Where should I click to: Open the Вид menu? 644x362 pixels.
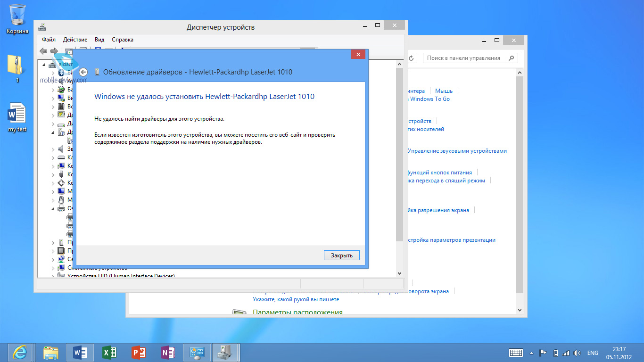coord(99,40)
